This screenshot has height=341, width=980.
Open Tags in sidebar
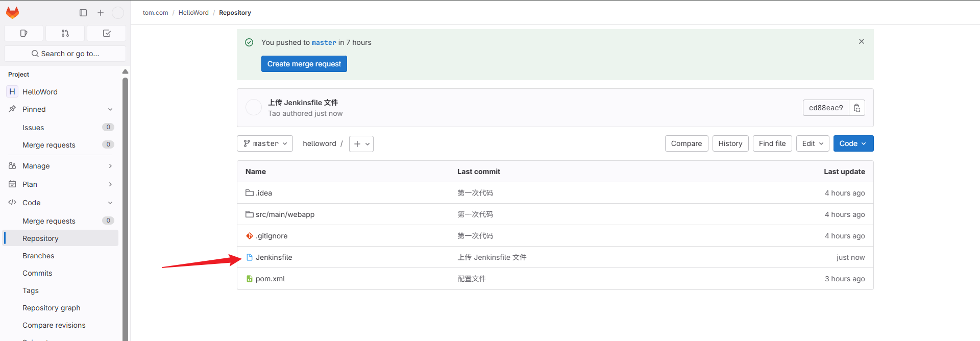point(61,290)
